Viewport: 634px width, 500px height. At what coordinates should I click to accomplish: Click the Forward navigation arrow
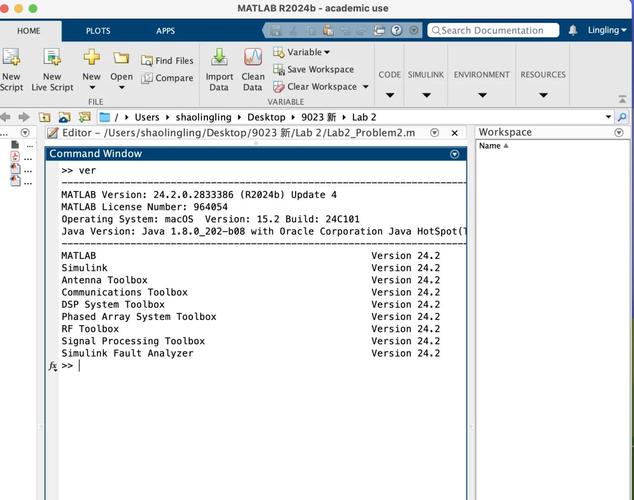pyautogui.click(x=24, y=117)
